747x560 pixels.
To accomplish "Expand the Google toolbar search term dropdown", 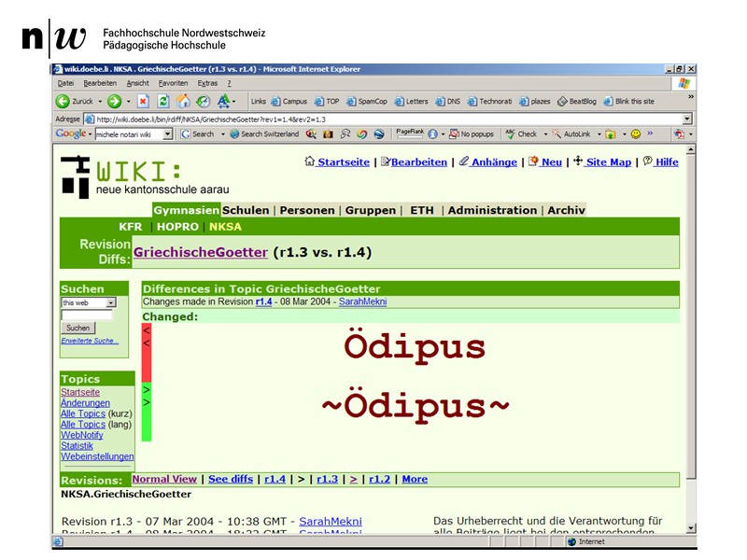I will [168, 134].
